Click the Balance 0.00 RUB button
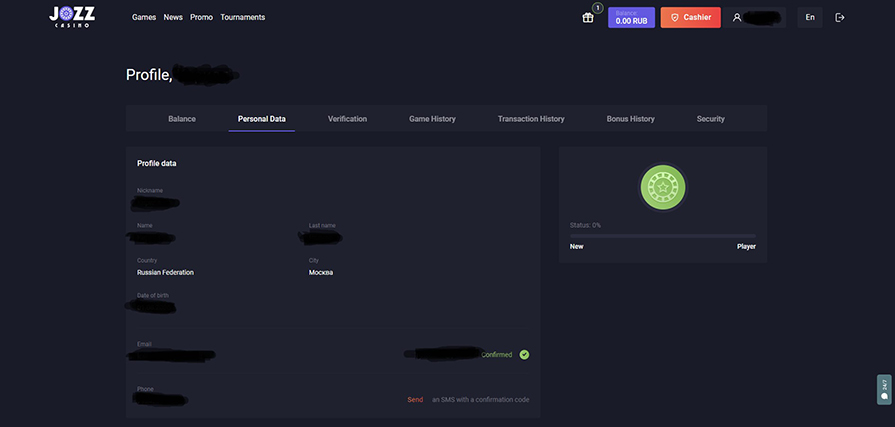This screenshot has height=427, width=895. (631, 17)
